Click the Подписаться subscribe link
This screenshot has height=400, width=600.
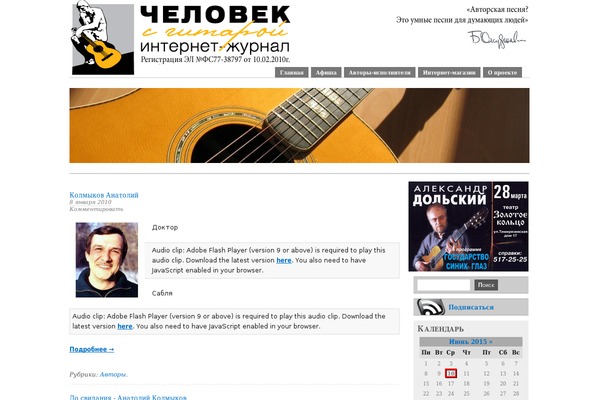coord(471,307)
